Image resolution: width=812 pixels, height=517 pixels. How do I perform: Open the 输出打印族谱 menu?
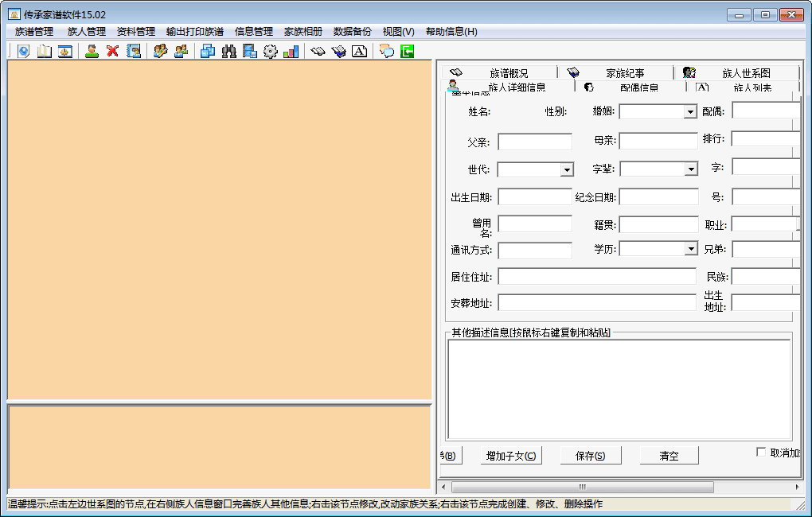click(x=195, y=32)
